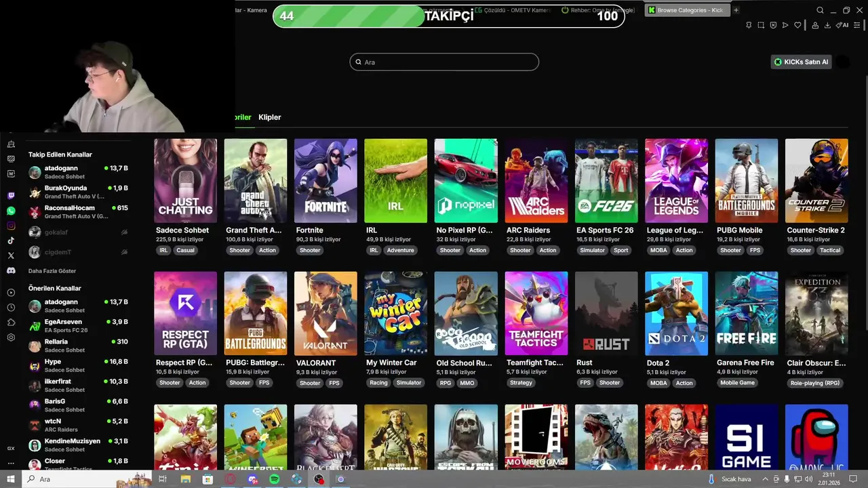Viewport: 868px width, 488px height.
Task: Click the GX icon in sidebar
Action: click(x=11, y=448)
